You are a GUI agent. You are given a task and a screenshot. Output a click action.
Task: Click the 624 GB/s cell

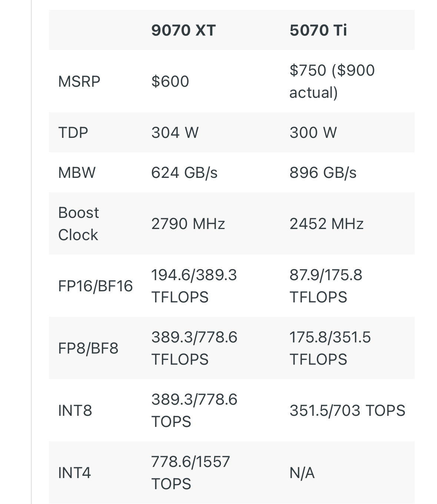(x=184, y=173)
